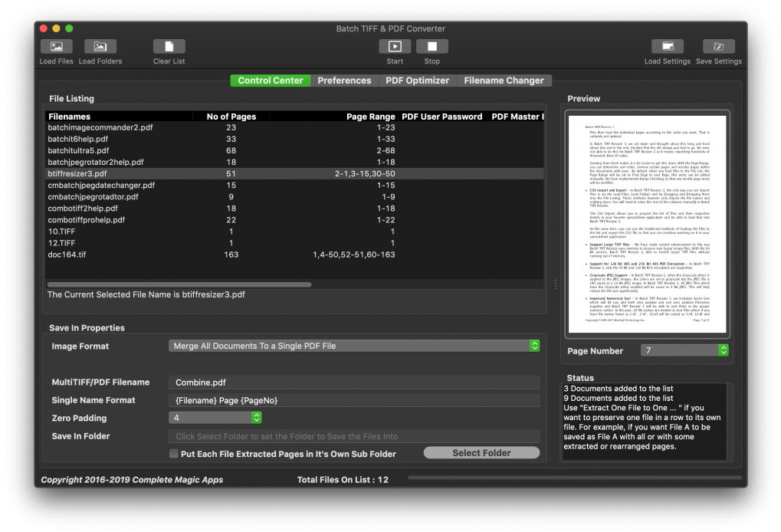
Task: Open the Load Settings icon
Action: click(668, 47)
